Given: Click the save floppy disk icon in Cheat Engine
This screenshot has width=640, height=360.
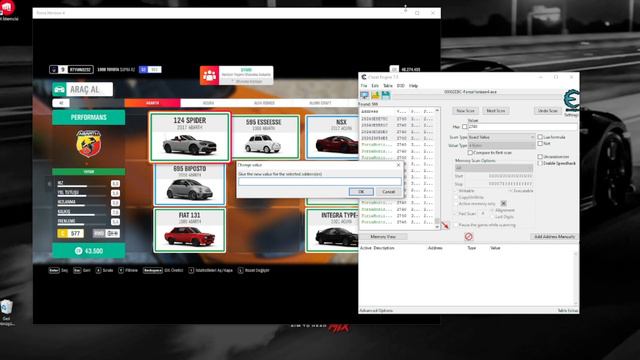Looking at the screenshot, I should tap(386, 95).
